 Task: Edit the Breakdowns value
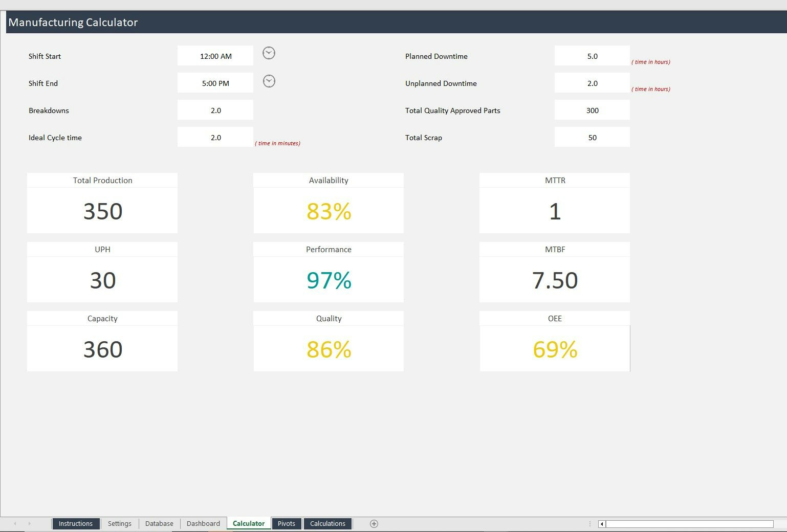tap(215, 109)
